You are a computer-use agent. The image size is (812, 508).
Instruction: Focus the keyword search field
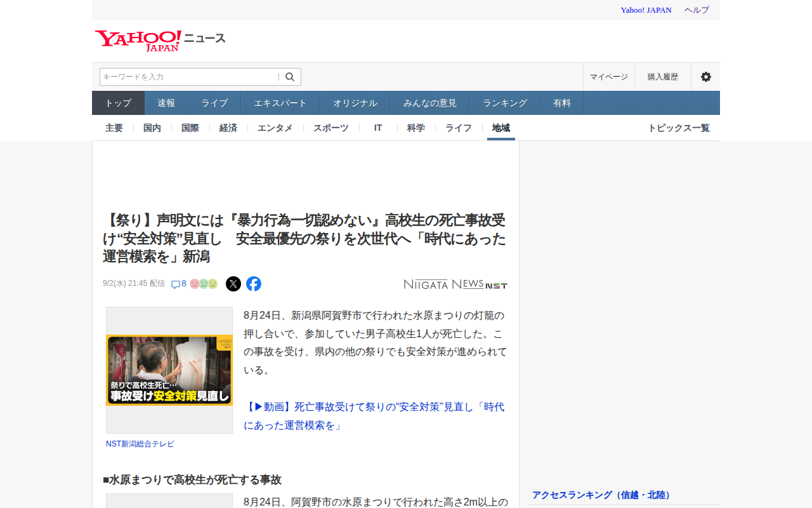(189, 77)
